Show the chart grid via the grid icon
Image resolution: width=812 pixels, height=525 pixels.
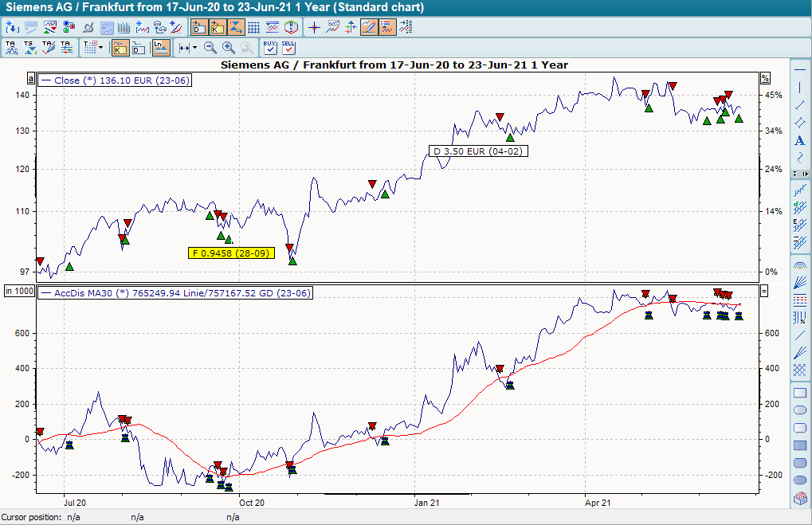point(252,26)
